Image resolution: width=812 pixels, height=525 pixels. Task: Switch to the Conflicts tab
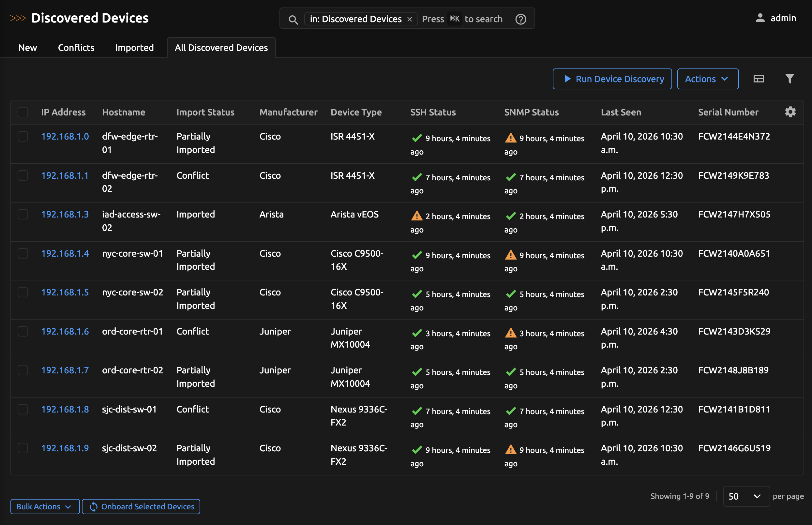76,47
